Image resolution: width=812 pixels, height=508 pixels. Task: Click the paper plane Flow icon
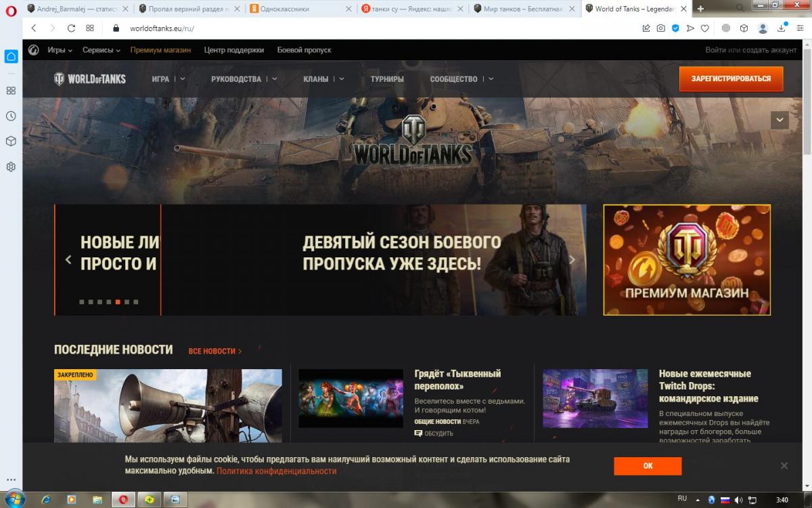[690, 28]
